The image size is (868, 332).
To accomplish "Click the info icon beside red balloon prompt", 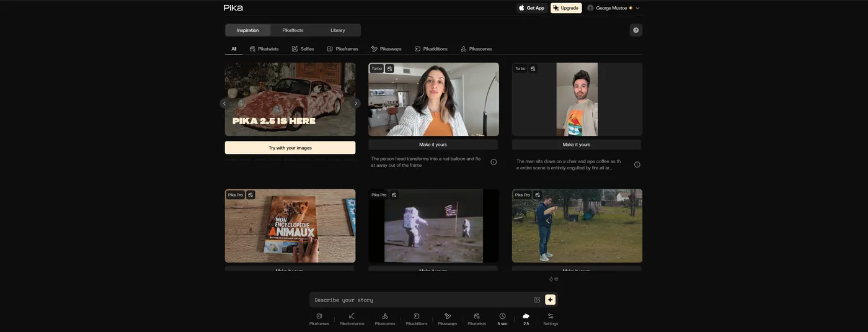I will [x=494, y=162].
